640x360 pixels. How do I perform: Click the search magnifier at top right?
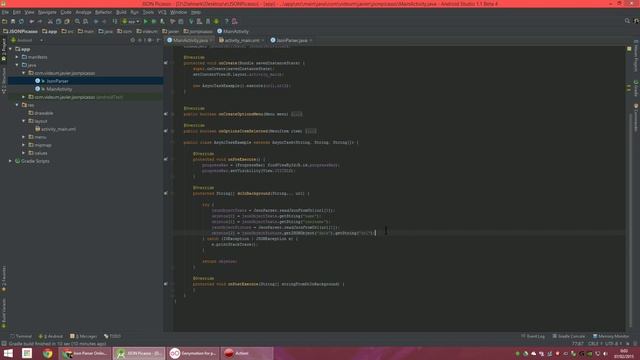627,21
